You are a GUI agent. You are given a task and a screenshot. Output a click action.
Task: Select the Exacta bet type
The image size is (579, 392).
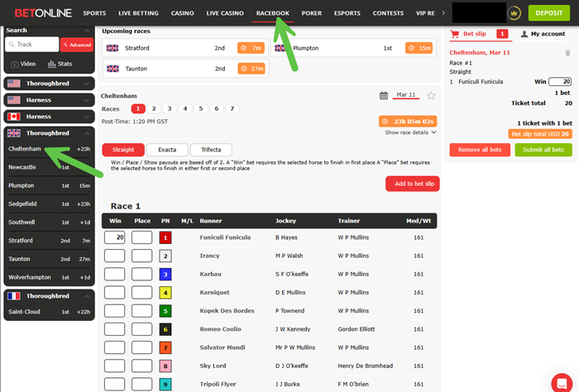pos(166,150)
